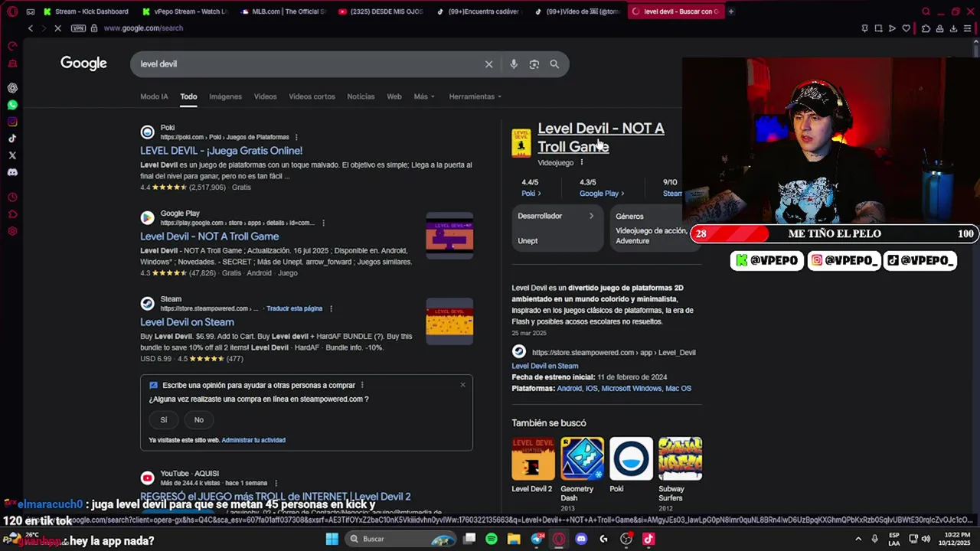Image resolution: width=980 pixels, height=551 pixels.
Task: Open the downloads icon in toolbar
Action: pos(953,28)
